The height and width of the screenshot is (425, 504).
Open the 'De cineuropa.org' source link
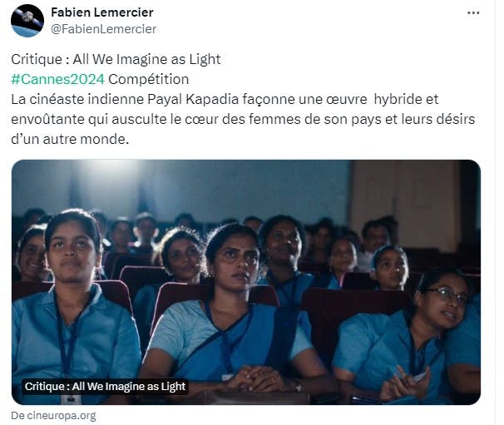click(x=54, y=416)
